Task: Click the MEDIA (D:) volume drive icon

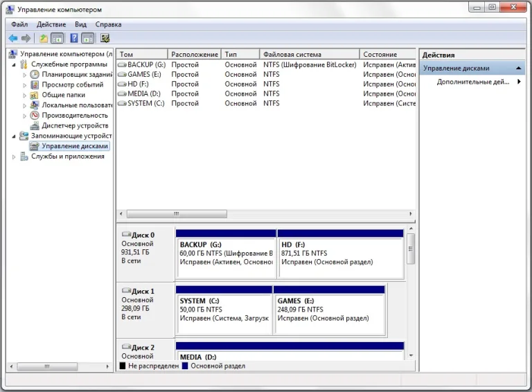Action: (122, 93)
